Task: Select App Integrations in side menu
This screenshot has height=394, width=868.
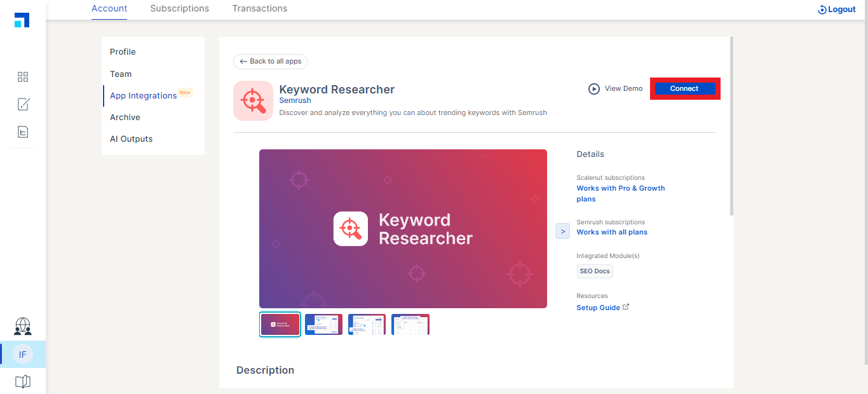Action: 143,96
